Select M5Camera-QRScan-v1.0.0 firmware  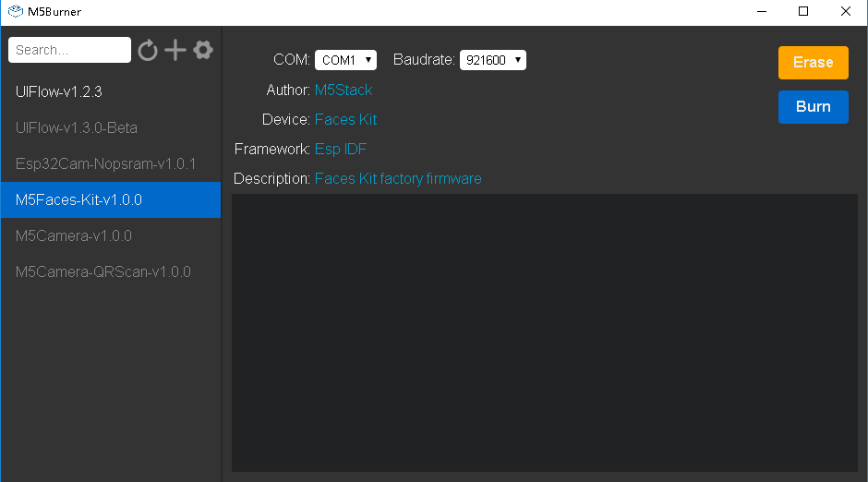[103, 271]
